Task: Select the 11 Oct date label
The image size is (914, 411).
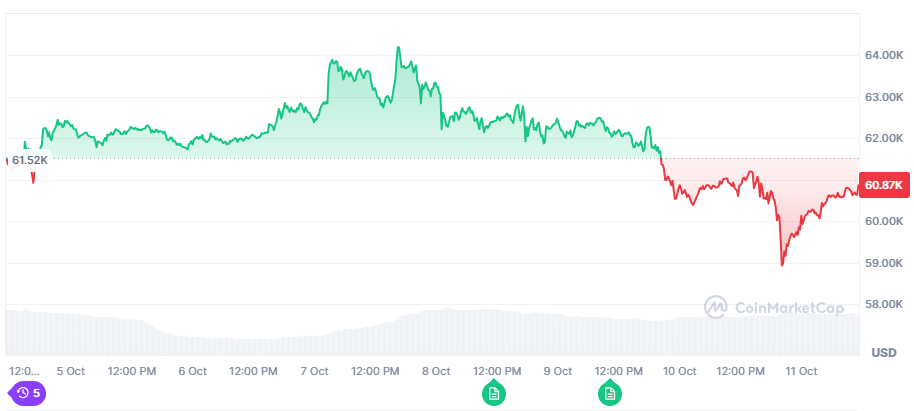Action: [x=802, y=371]
